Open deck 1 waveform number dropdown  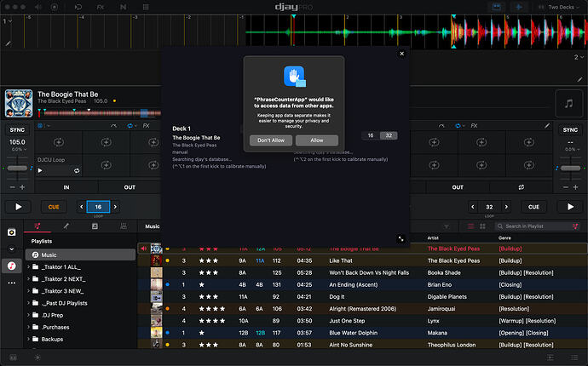7,21
